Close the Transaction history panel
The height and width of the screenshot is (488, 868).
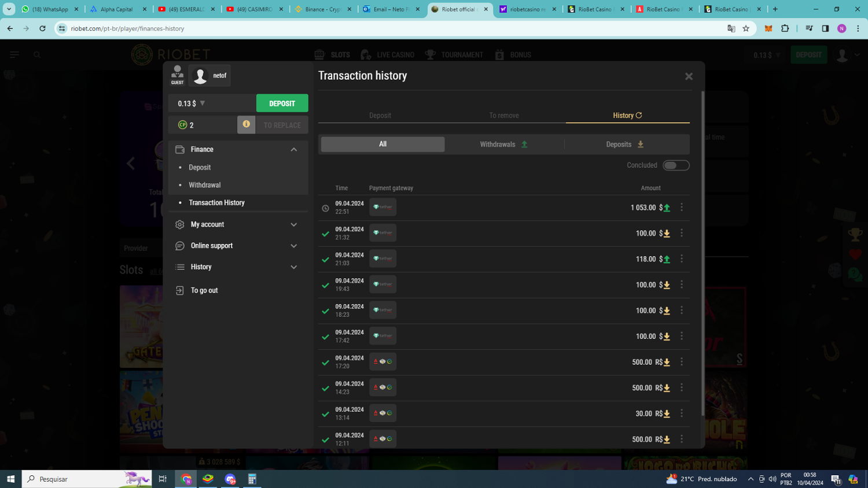pyautogui.click(x=689, y=76)
